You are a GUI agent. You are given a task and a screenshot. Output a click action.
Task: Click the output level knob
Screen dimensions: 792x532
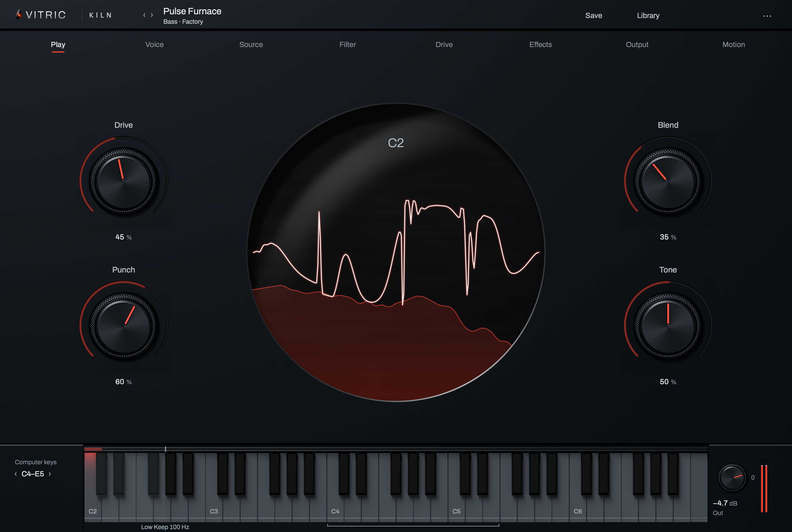pos(732,477)
